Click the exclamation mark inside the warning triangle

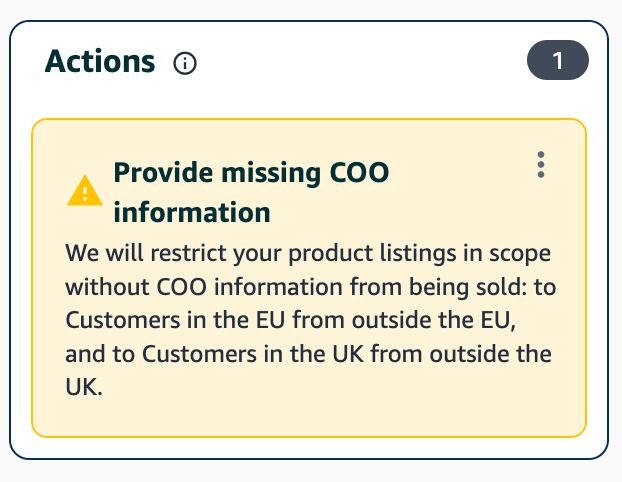pos(84,190)
